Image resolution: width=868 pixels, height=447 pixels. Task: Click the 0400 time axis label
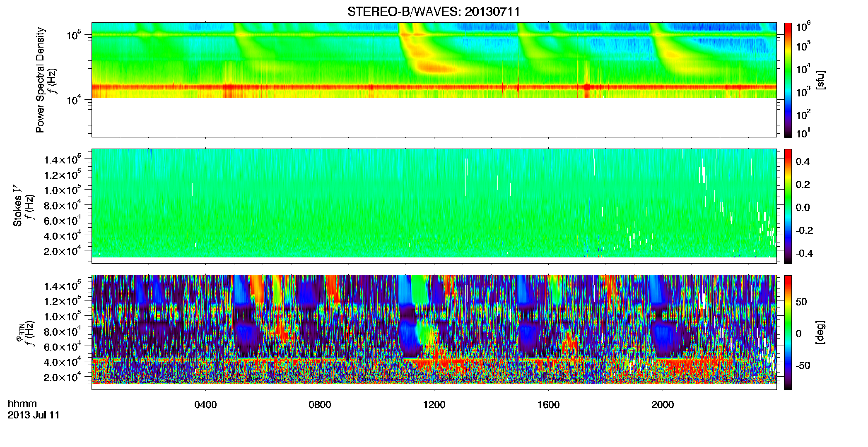point(205,404)
